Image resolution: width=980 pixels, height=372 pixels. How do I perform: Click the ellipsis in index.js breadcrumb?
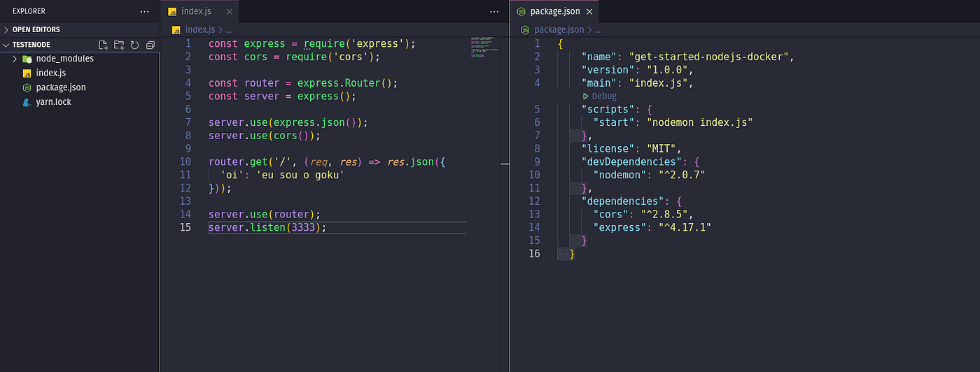tap(228, 30)
